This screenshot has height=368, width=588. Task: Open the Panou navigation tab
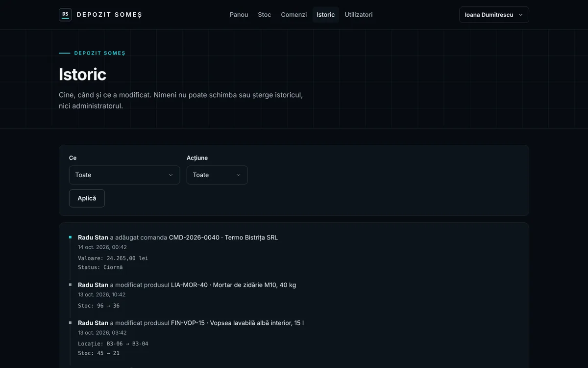coord(239,15)
